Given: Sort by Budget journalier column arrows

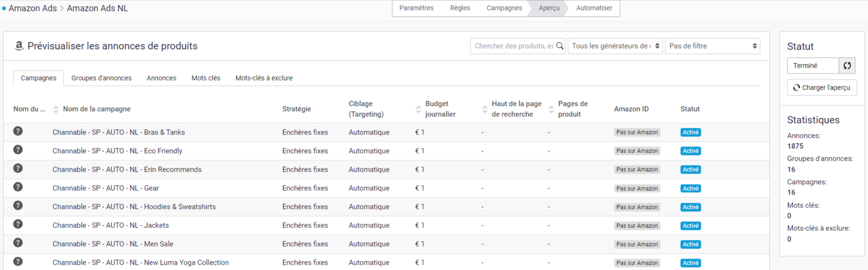Looking at the screenshot, I should [418, 109].
